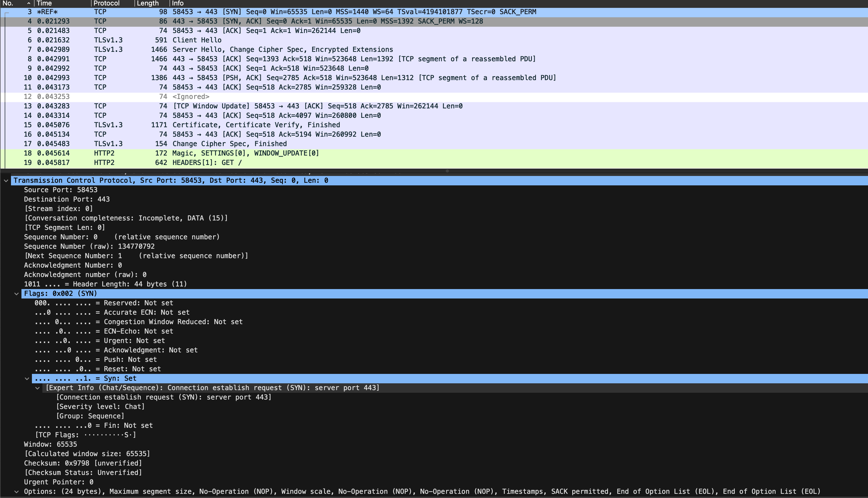
Task: Select Header Length: 44 bytes line
Action: [105, 285]
